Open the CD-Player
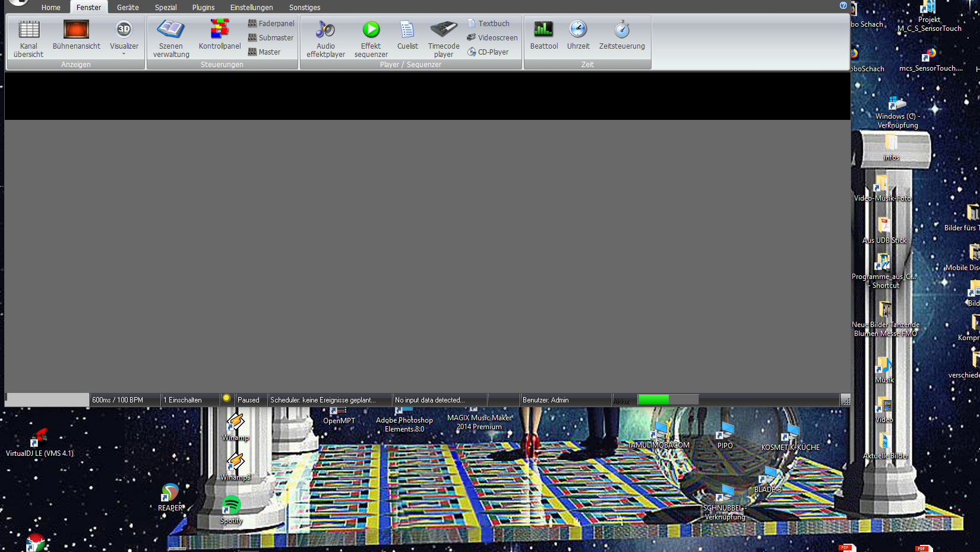The height and width of the screenshot is (552, 980). pos(488,52)
